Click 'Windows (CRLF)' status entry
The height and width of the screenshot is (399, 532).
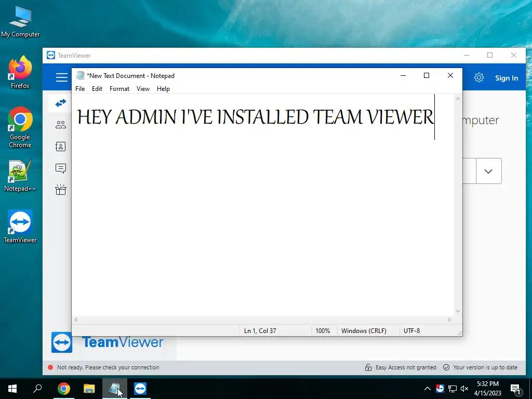coord(364,331)
